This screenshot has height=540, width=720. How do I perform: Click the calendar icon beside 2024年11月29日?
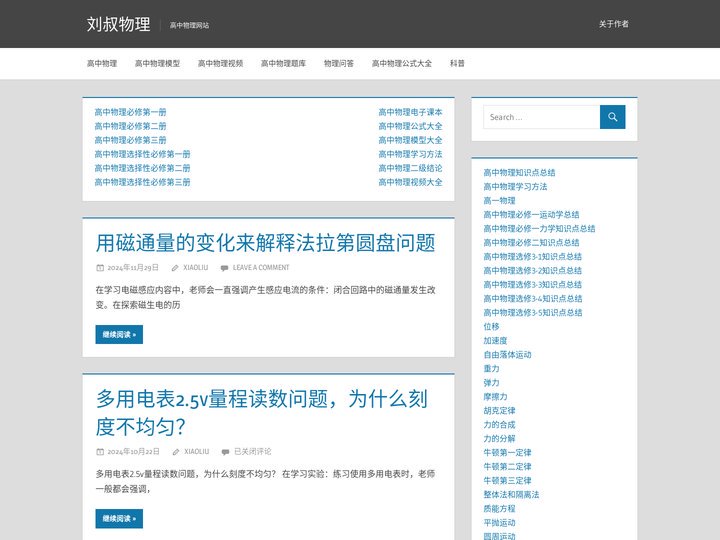pyautogui.click(x=100, y=268)
